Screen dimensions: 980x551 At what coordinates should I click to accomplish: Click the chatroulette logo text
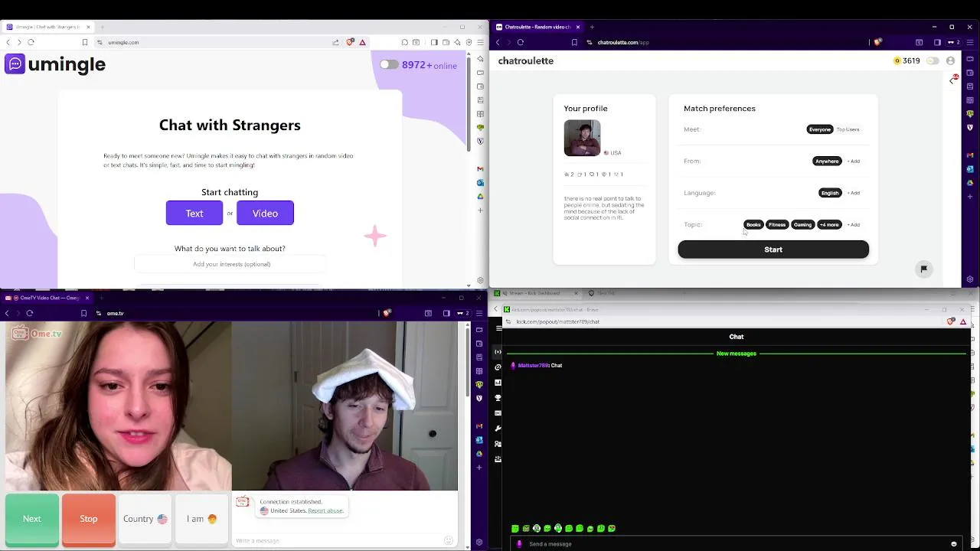coord(526,60)
